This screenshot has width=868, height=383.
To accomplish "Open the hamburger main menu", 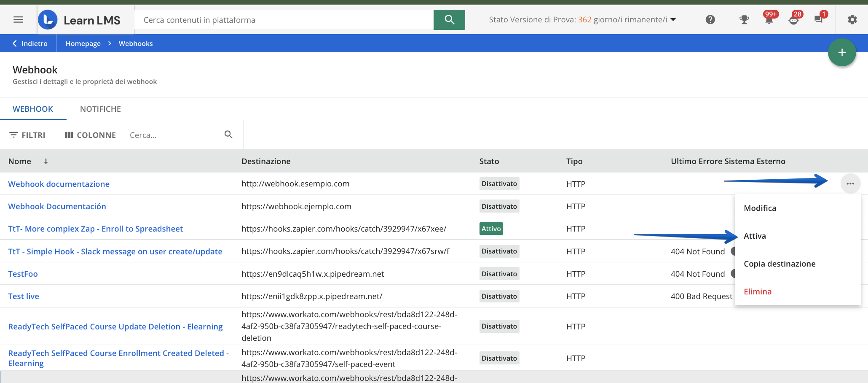I will (18, 20).
